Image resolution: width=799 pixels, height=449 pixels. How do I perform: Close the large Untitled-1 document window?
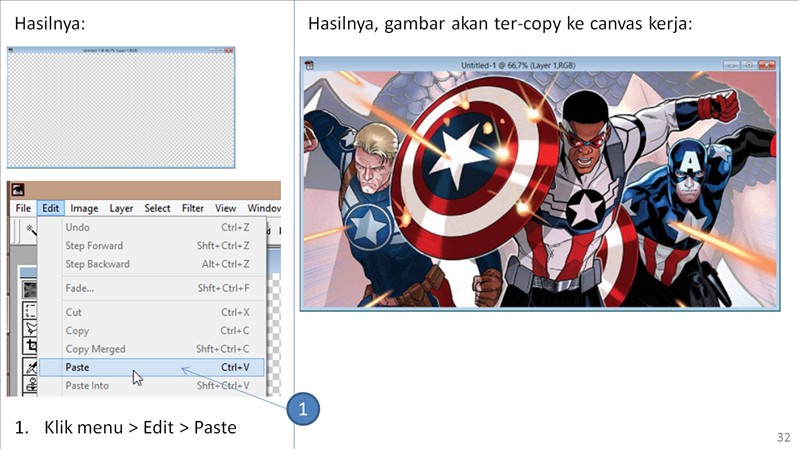pyautogui.click(x=767, y=65)
